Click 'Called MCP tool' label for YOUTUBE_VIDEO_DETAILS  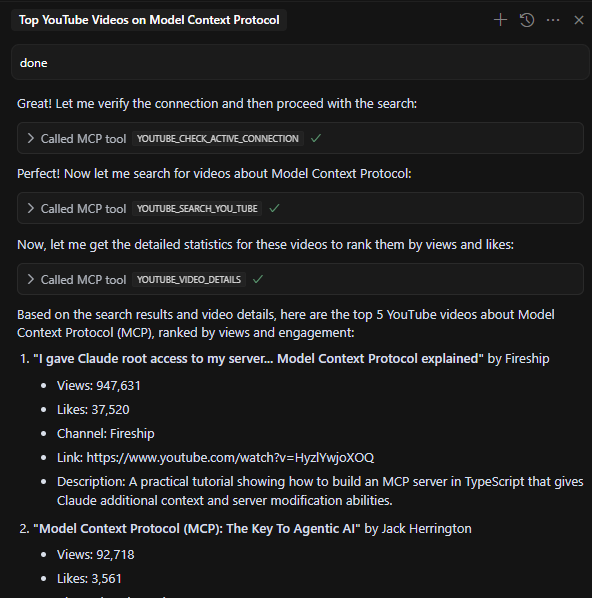[x=83, y=280]
